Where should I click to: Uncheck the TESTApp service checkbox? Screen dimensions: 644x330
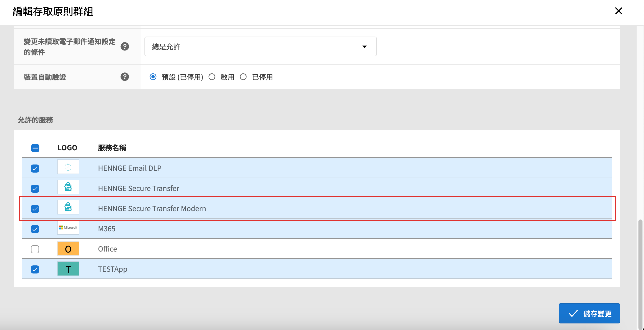click(x=35, y=269)
